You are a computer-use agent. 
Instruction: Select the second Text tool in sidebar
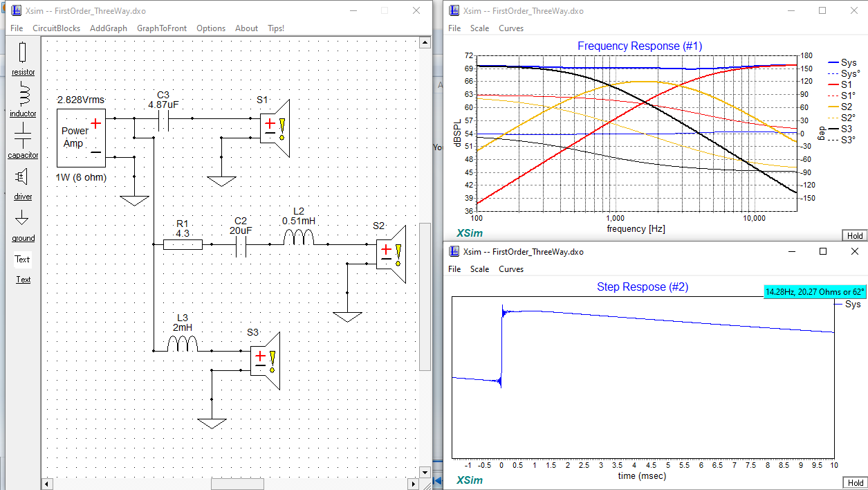[24, 280]
